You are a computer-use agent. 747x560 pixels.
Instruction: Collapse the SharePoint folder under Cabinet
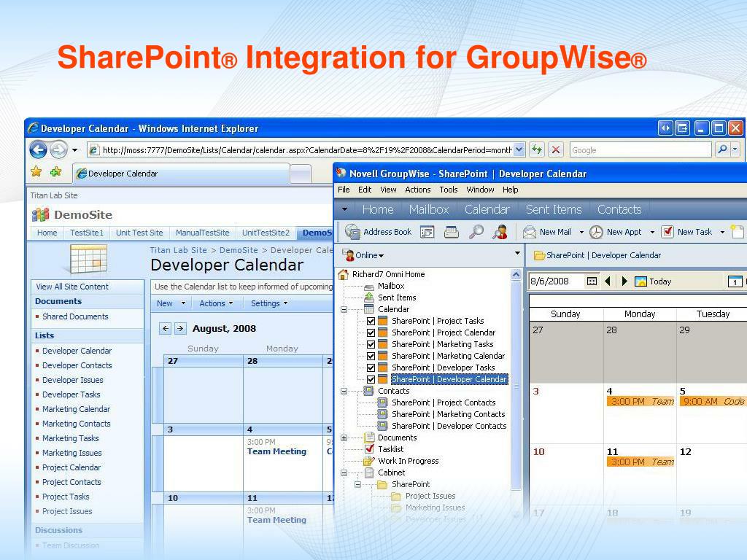click(357, 485)
